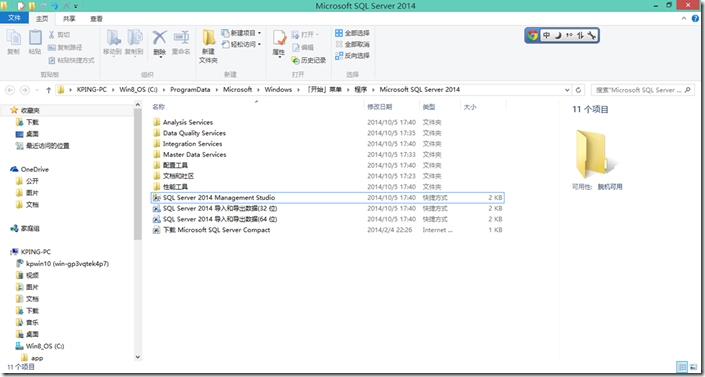
Task: Sort by Date modified (修改日期) column
Action: pyautogui.click(x=379, y=107)
